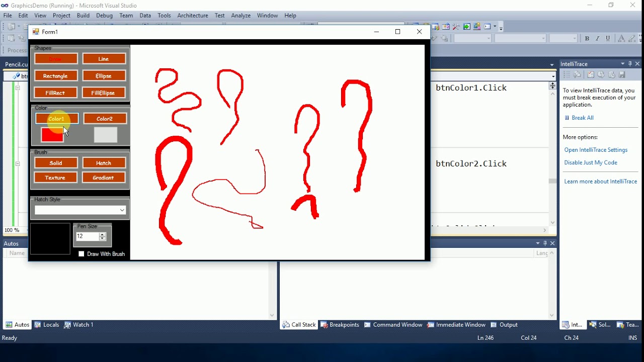Click the Underline formatting icon
This screenshot has height=362, width=644.
click(608, 38)
